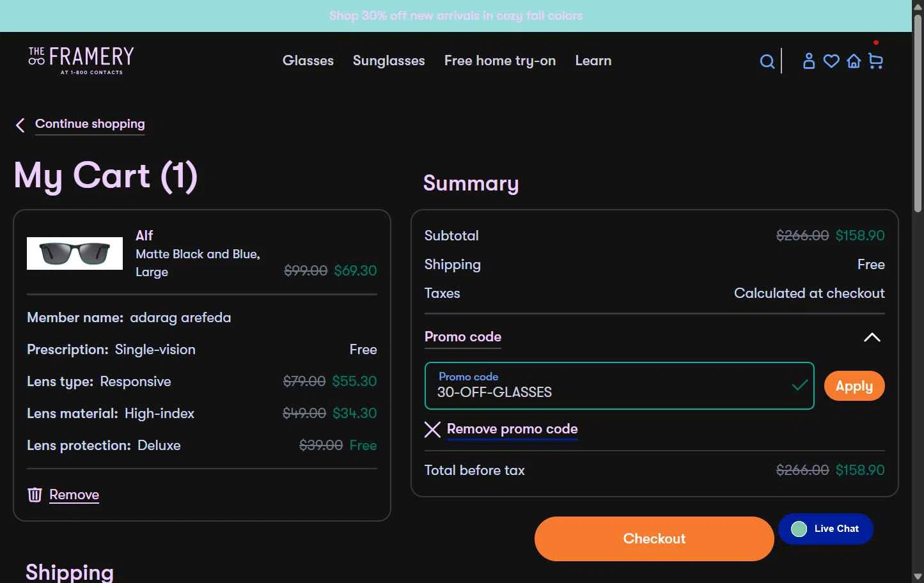
Task: Open Live Chat
Action: (826, 529)
